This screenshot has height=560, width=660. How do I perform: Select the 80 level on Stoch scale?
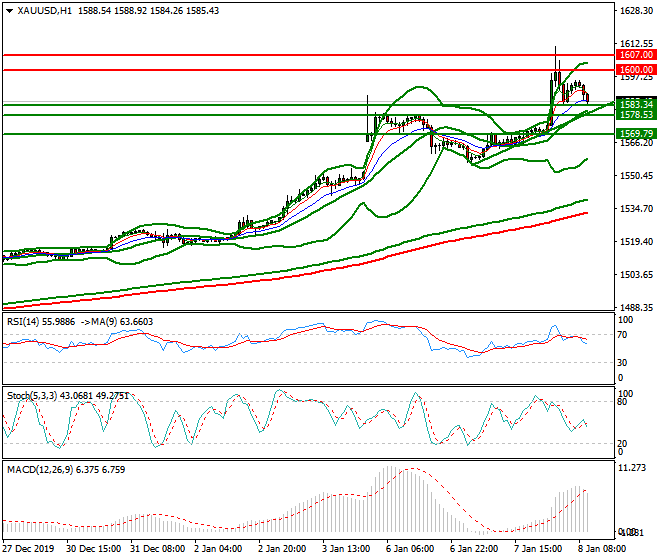622,402
